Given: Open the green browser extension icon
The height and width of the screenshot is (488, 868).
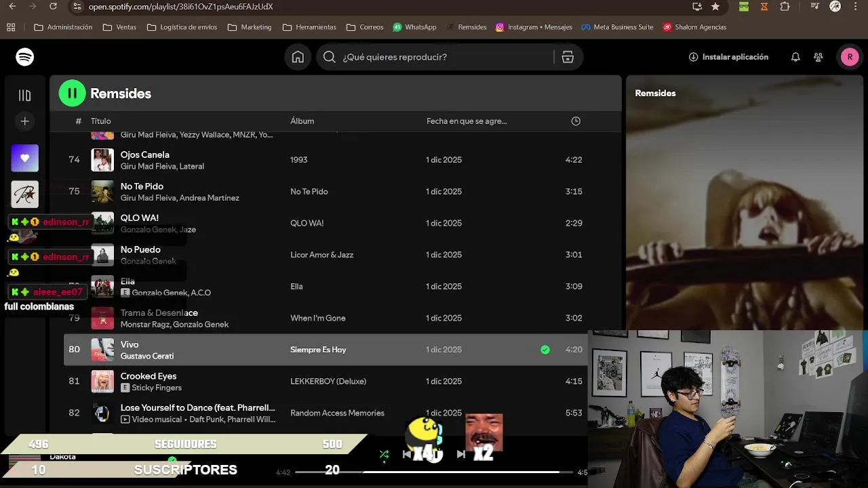Looking at the screenshot, I should point(744,7).
